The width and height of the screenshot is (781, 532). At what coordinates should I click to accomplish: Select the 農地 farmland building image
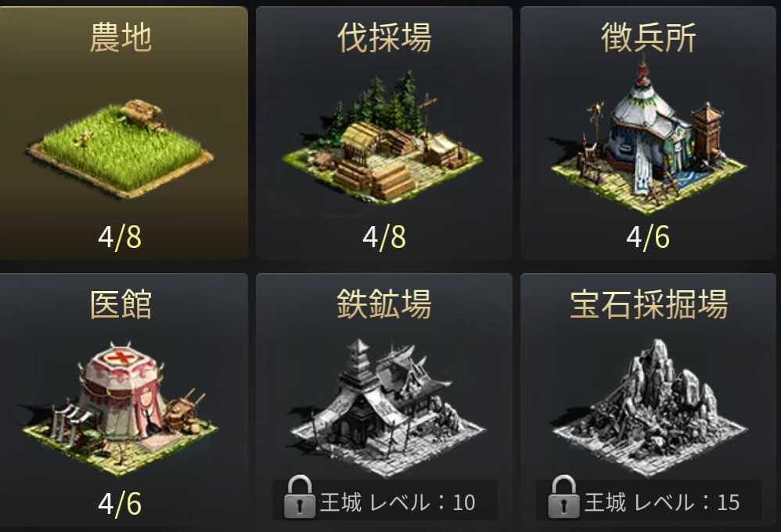pyautogui.click(x=120, y=148)
